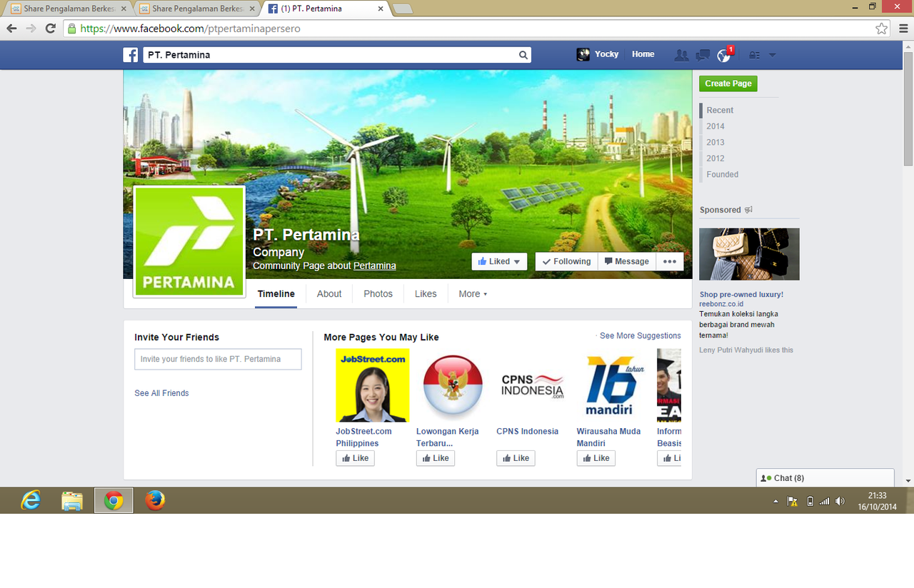Toggle the Following button

[x=566, y=261]
